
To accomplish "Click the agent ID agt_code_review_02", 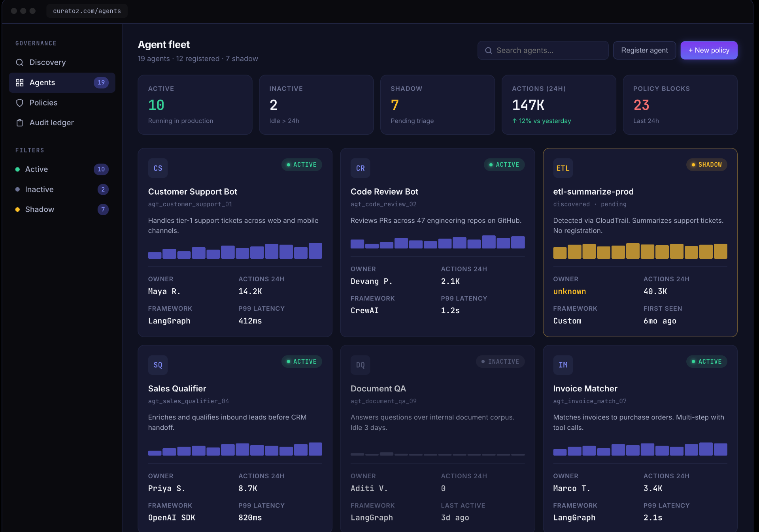I will pos(383,204).
